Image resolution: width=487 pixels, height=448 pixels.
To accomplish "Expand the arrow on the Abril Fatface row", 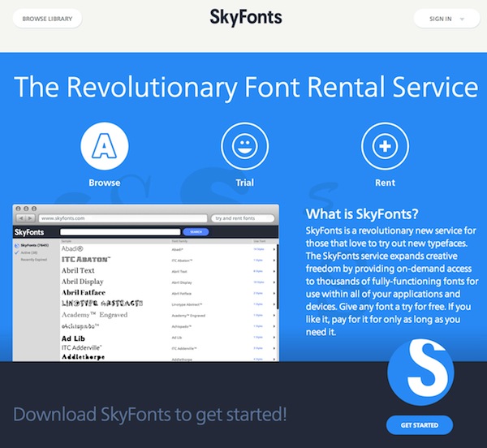I will coord(274,293).
